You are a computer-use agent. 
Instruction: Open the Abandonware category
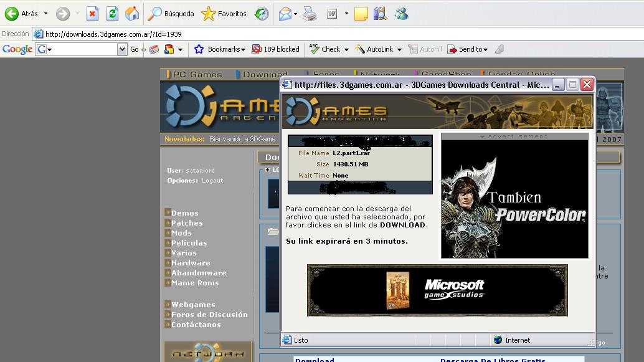(x=199, y=273)
